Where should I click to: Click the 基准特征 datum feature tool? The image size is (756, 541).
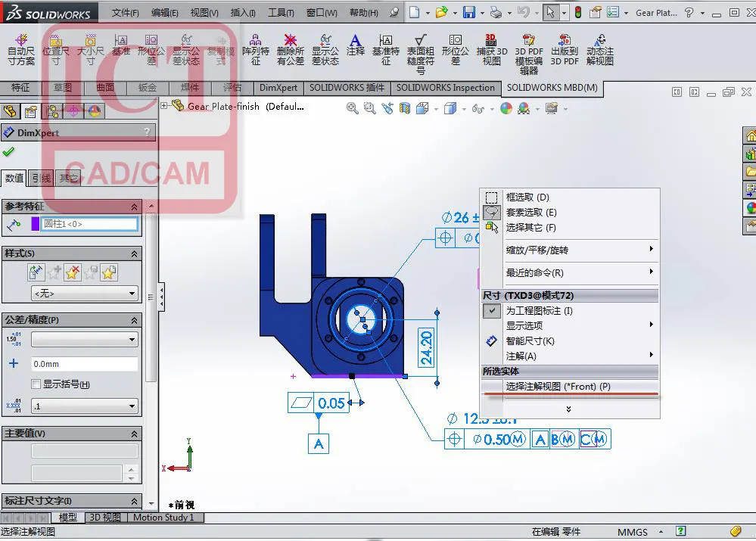pyautogui.click(x=386, y=50)
